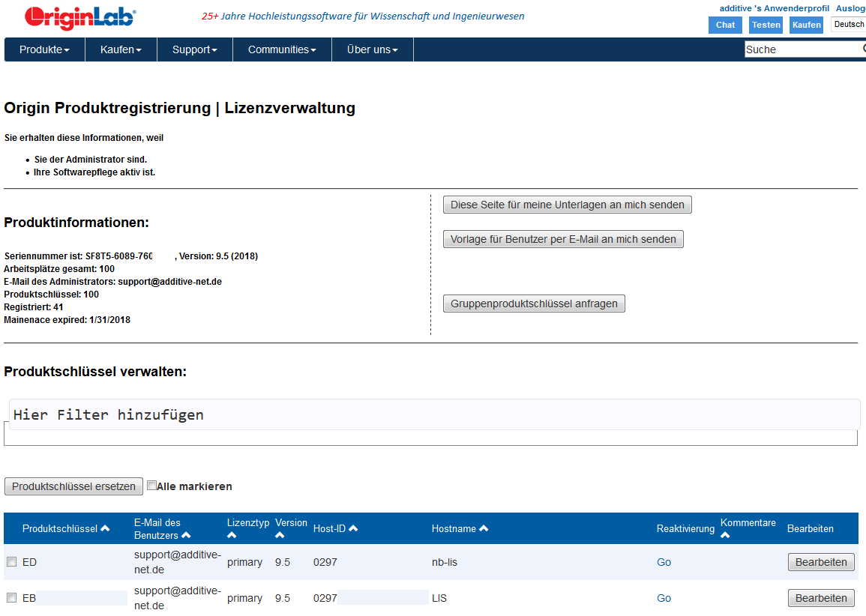The image size is (866, 616).
Task: Click the Kommentare sort arrow
Action: point(725,535)
